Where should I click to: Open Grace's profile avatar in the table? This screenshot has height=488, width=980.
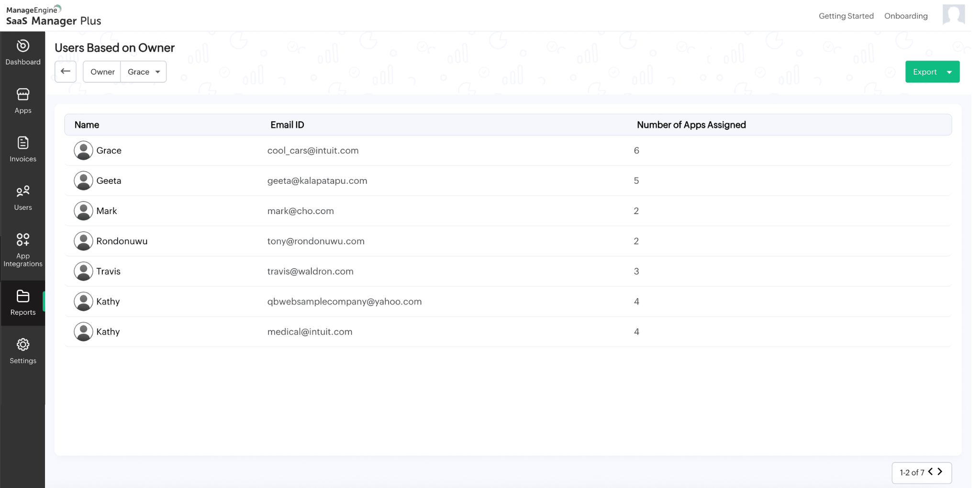[83, 150]
